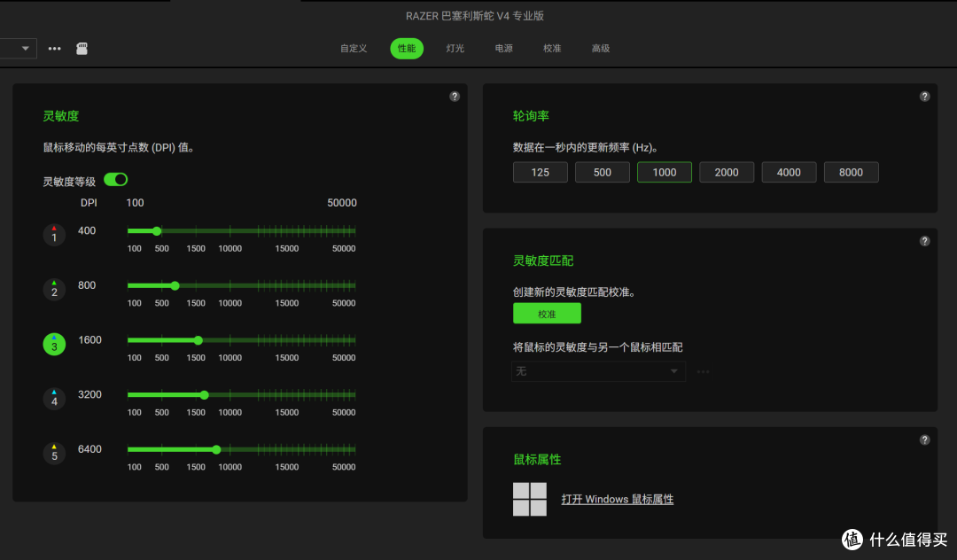
Task: Click the 3200 DPI value field
Action: pos(89,394)
